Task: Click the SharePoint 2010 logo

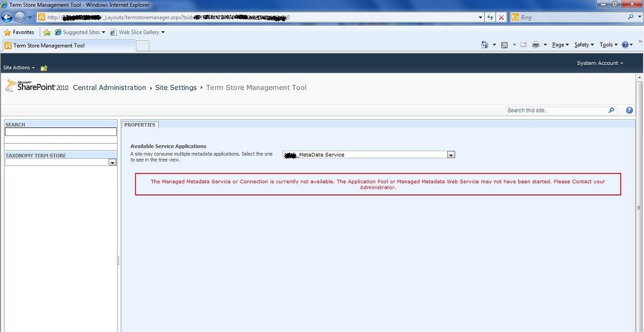Action: click(x=36, y=86)
